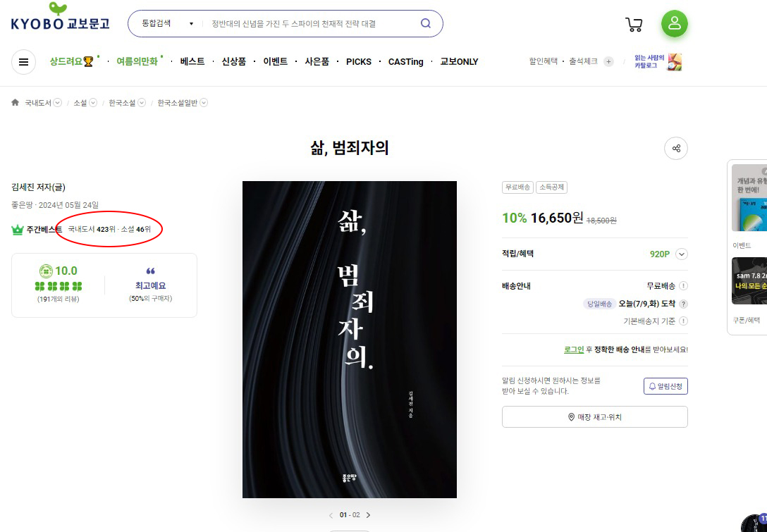This screenshot has height=532, width=767.
Task: Open the 통합검색 search category dropdown
Action: click(x=167, y=23)
